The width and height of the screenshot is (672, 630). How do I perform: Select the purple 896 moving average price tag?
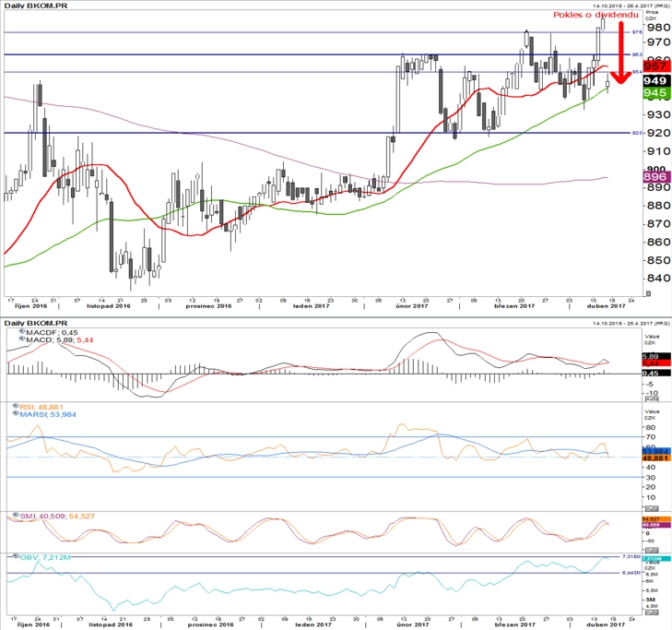[x=656, y=177]
